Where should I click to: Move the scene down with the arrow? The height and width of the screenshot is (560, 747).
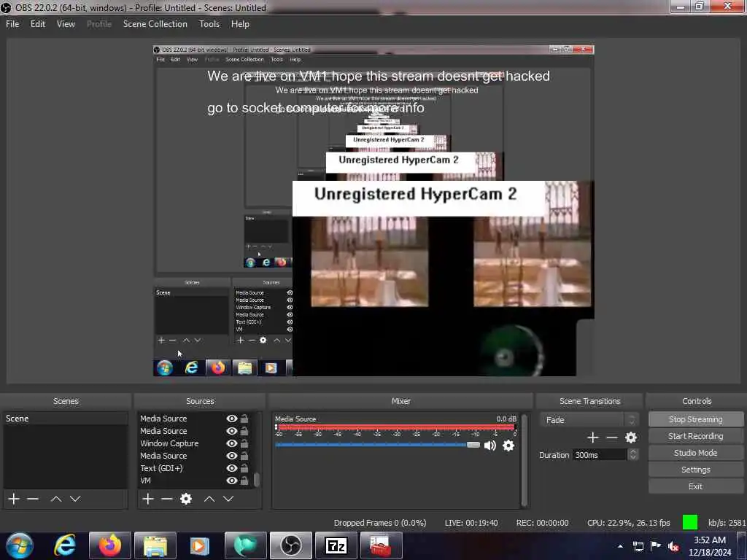pos(75,499)
